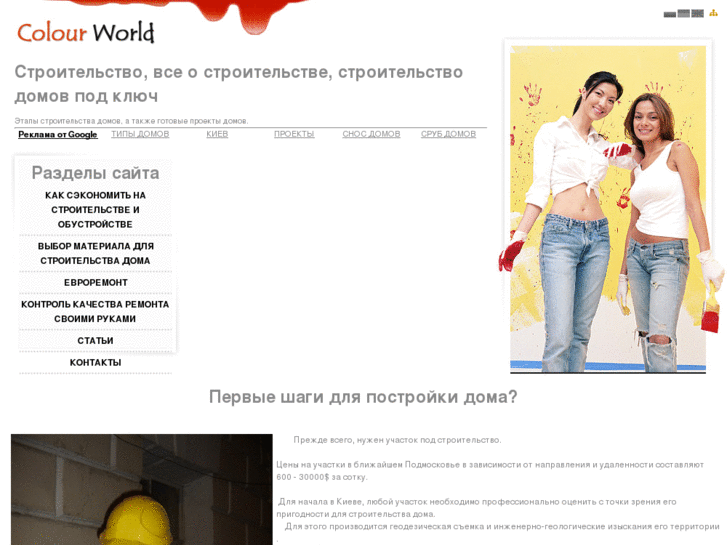Image resolution: width=727 pixels, height=545 pixels.
Task: Click the Строительство main page heading
Action: pyautogui.click(x=238, y=84)
